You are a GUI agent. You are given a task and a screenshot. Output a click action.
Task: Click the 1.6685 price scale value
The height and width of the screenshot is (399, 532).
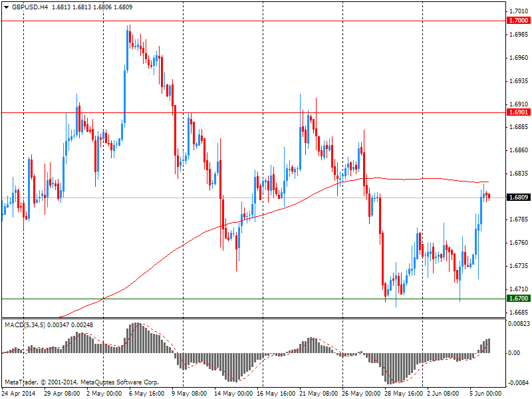pyautogui.click(x=519, y=312)
